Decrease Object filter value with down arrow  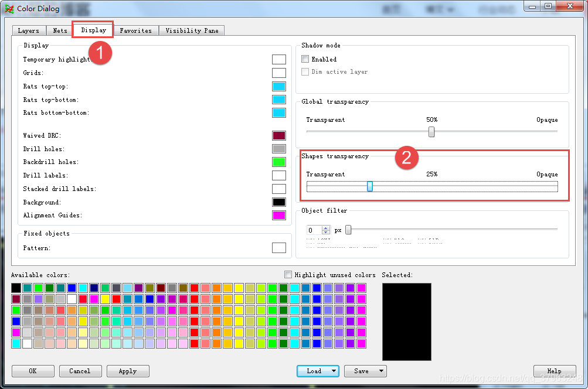pos(326,233)
